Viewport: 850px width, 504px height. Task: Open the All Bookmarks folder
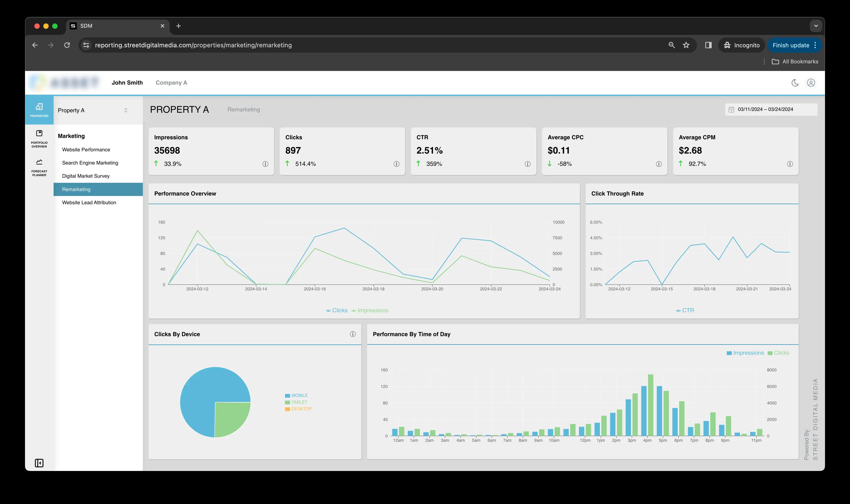795,61
